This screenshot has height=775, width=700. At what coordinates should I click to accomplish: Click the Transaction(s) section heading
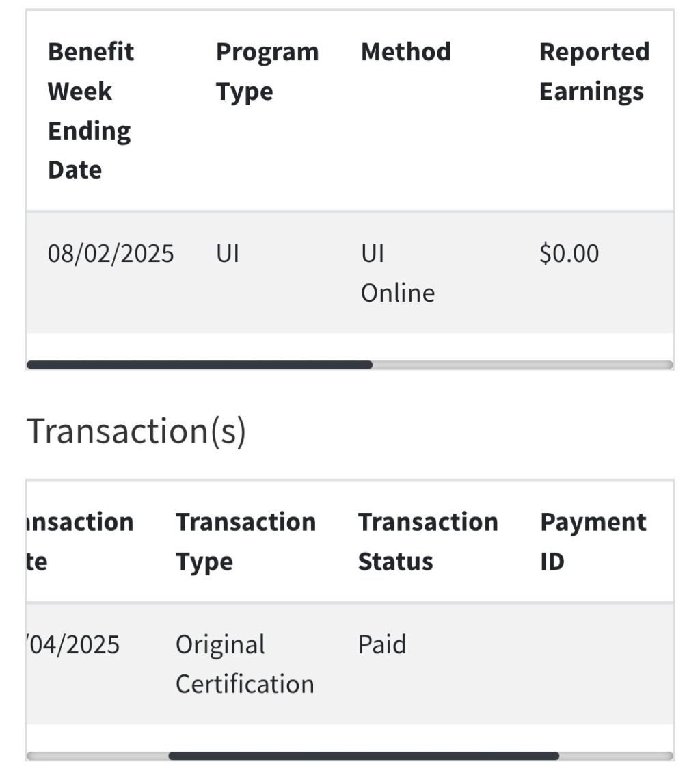coord(135,432)
